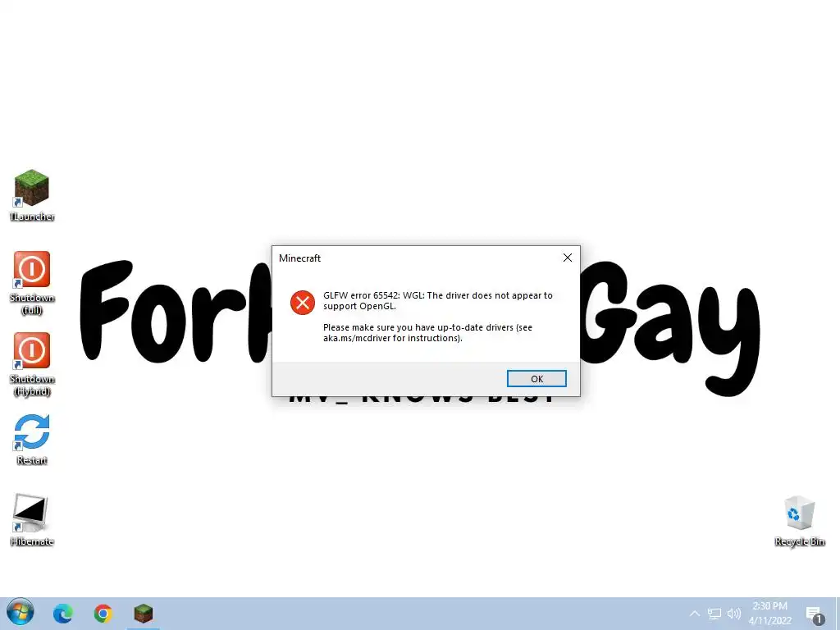Open the notification center icon
The image size is (840, 630).
(815, 614)
